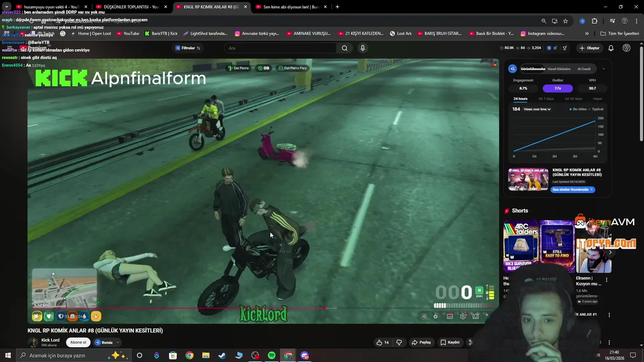Switch to DÜŞKÜNLER TOPLANTISI browser tab
Image resolution: width=644 pixels, height=362 pixels.
pos(131,7)
